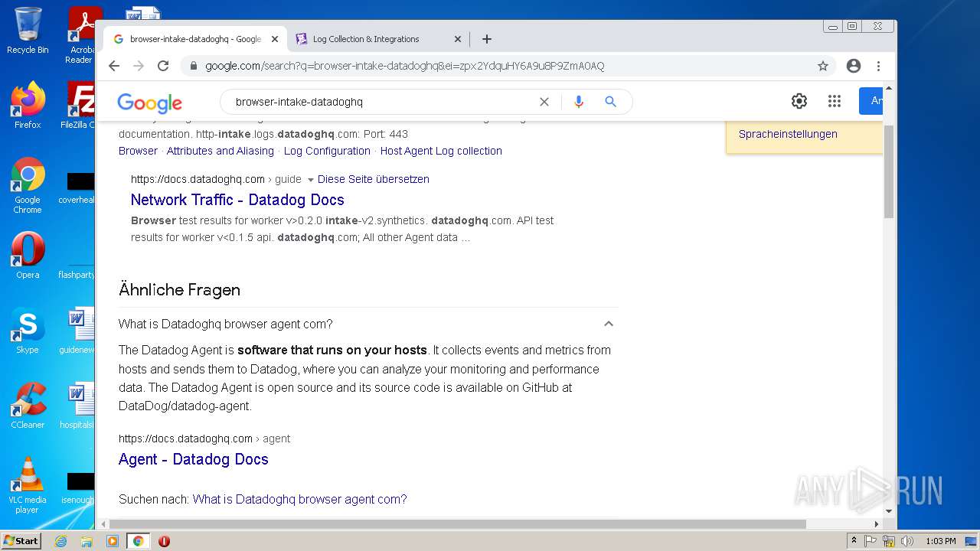
Task: Open Google settings gear icon
Action: tap(799, 101)
